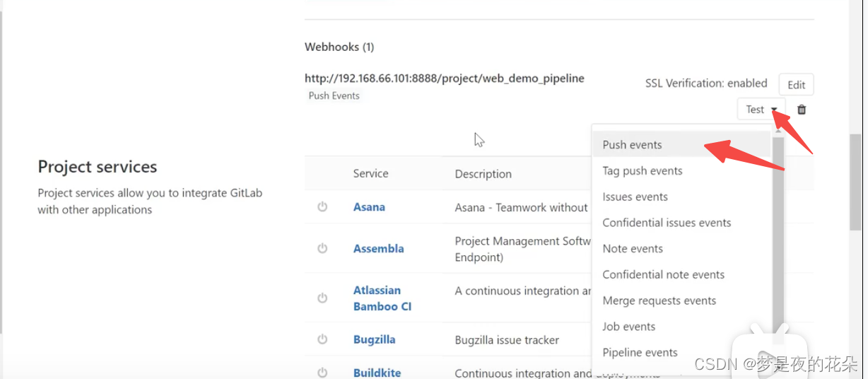Click the power icon beside Assembla

coord(322,249)
